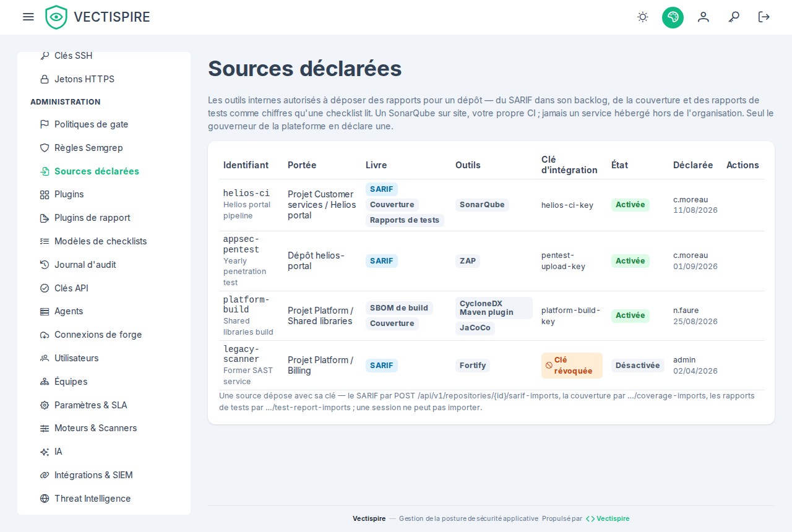Click the Clé révoquée badge
This screenshot has width=792, height=532.
pyautogui.click(x=572, y=366)
